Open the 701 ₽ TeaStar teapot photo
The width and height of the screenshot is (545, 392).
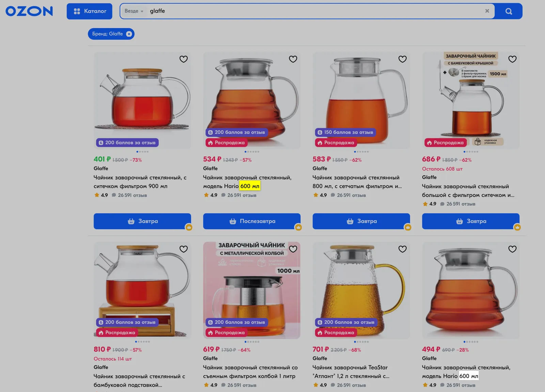pyautogui.click(x=361, y=290)
